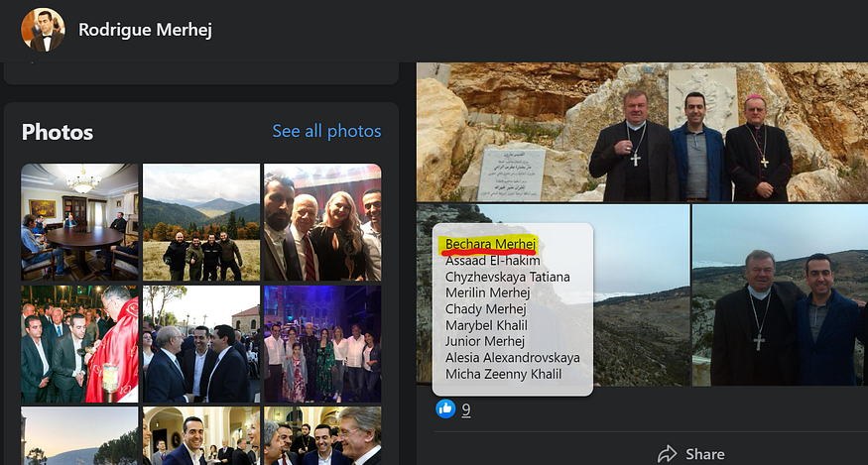Select Merilin Merhej in likes list
Viewport: 868px width, 465px height.
click(488, 292)
